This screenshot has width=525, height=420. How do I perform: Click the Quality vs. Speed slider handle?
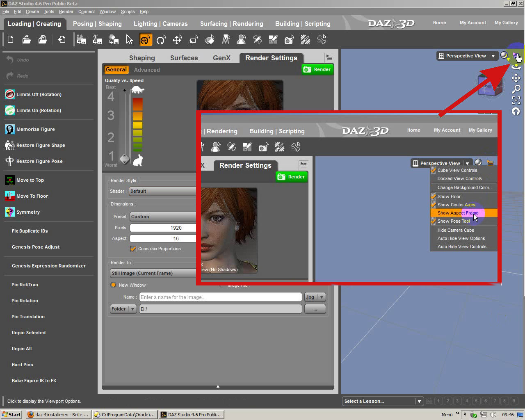click(125, 159)
